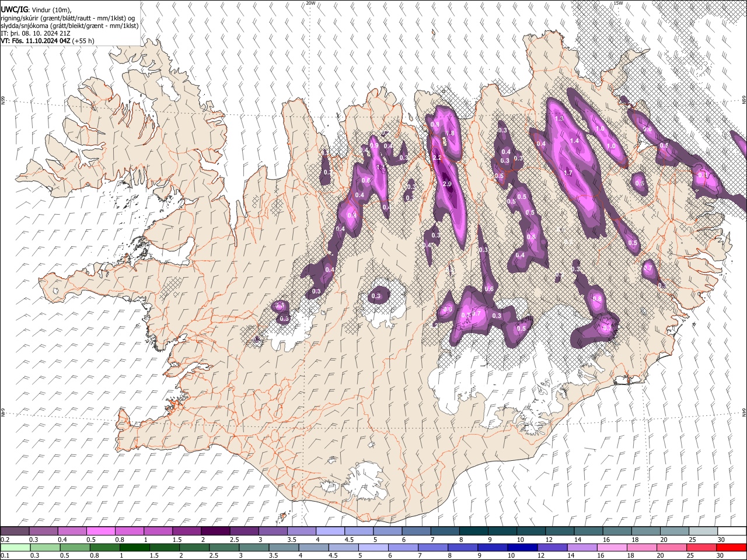The image size is (747, 560).
Task: Pick the 25–30 red-pink rain legend swatch
Action: click(x=700, y=548)
